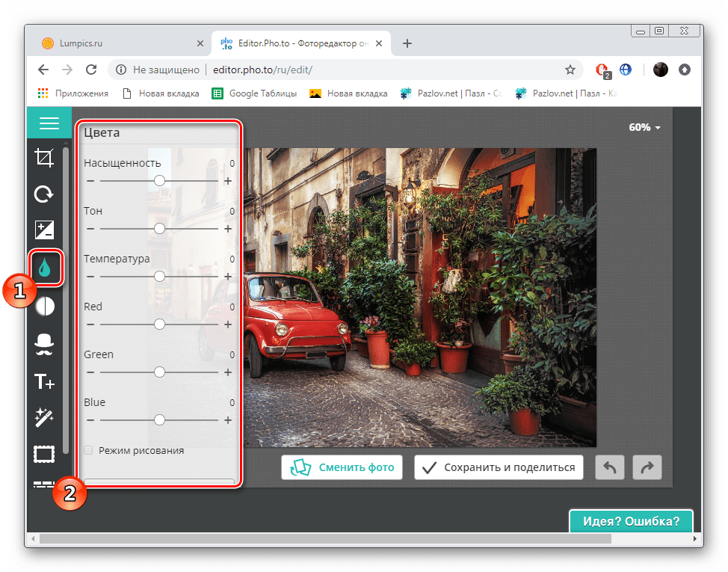The height and width of the screenshot is (572, 728).
Task: Go back to the previous page
Action: [x=43, y=70]
